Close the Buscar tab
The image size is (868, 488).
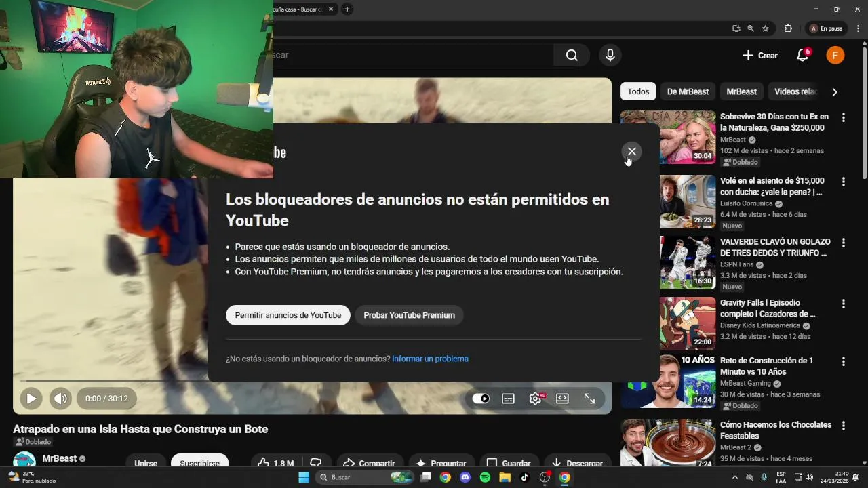pos(330,9)
